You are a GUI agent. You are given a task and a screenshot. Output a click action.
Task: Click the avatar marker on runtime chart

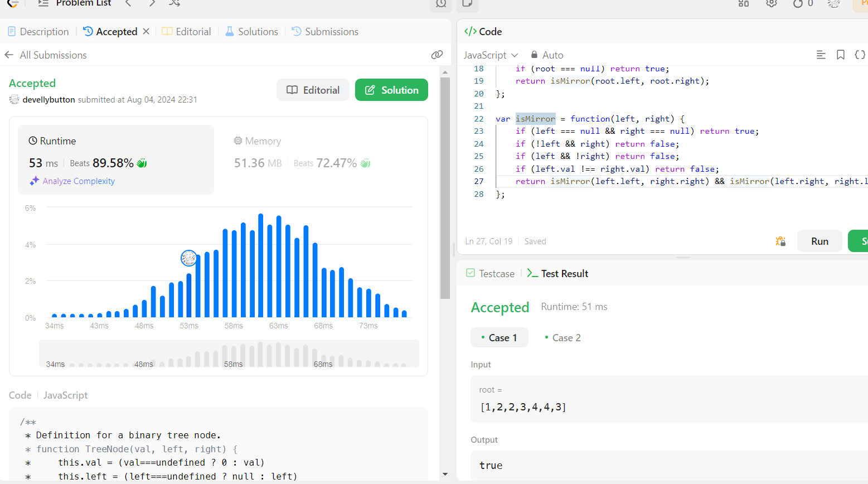click(189, 258)
